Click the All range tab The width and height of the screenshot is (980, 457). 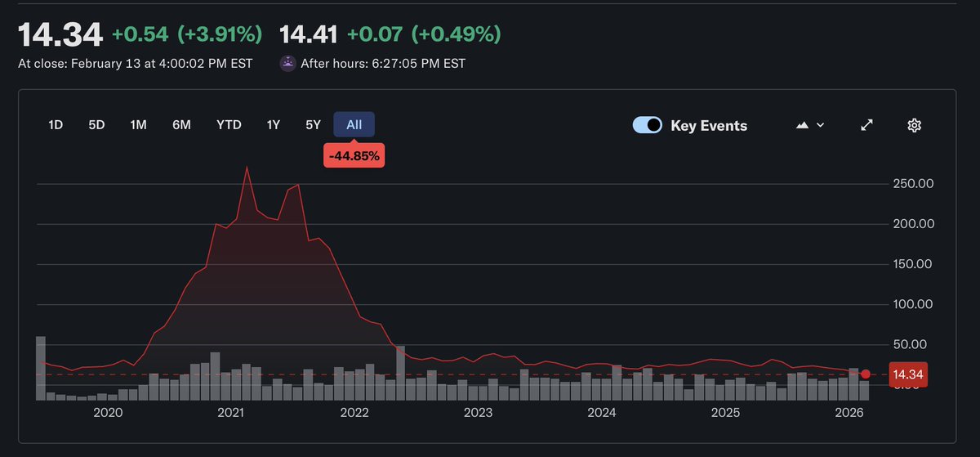click(x=354, y=125)
